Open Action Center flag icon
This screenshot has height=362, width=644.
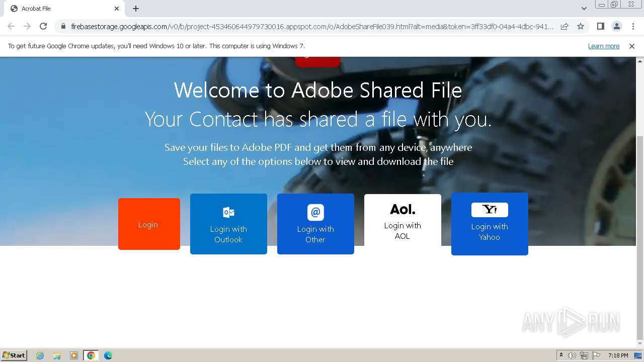(x=596, y=355)
